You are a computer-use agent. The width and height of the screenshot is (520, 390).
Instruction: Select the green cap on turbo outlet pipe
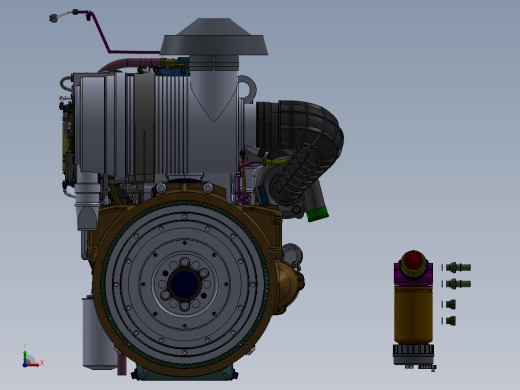pos(318,214)
